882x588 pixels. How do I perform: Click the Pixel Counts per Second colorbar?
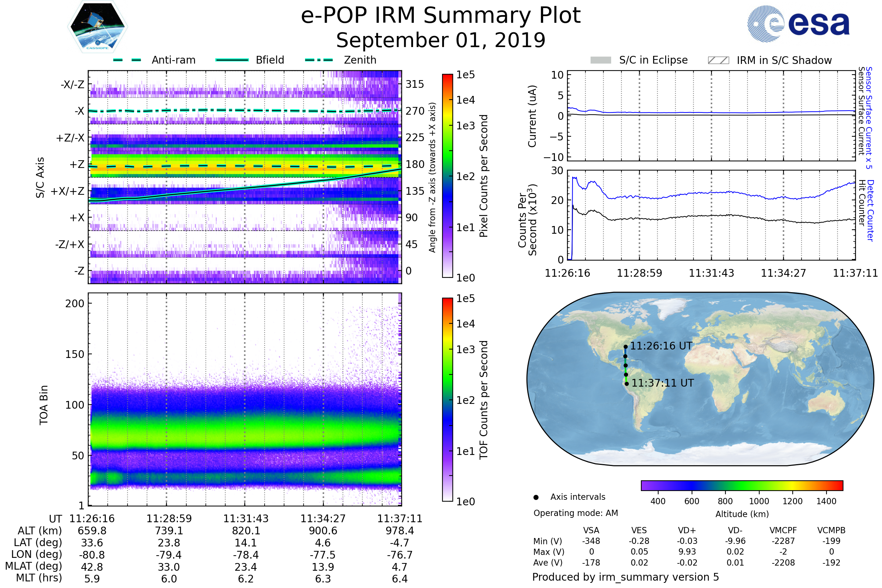[447, 176]
